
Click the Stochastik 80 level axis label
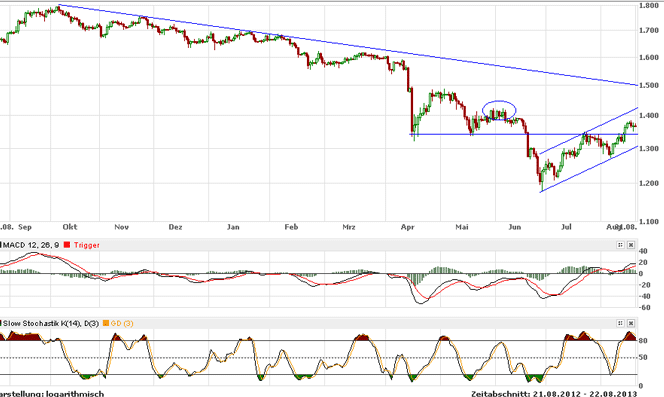643,340
